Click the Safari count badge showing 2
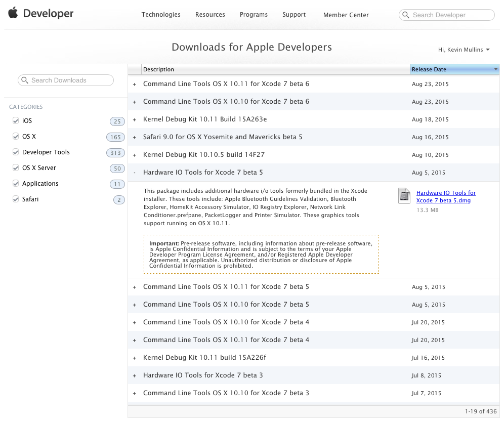 [119, 199]
